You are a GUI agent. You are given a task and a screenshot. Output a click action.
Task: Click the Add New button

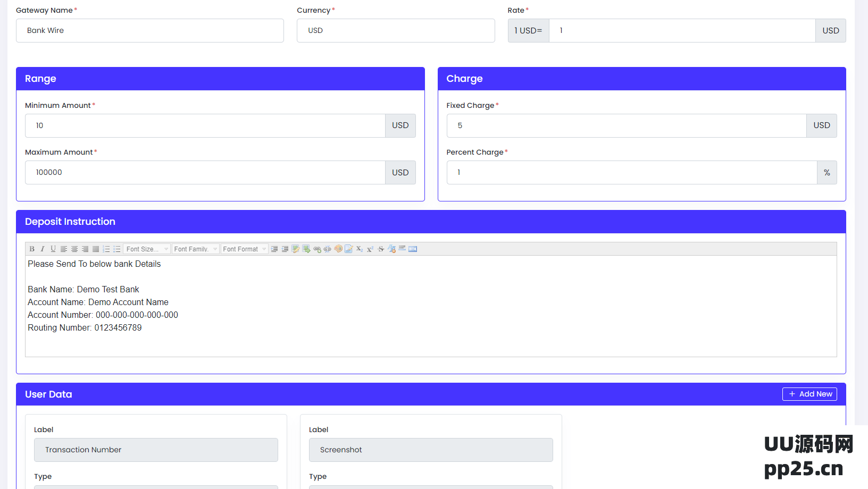(809, 394)
